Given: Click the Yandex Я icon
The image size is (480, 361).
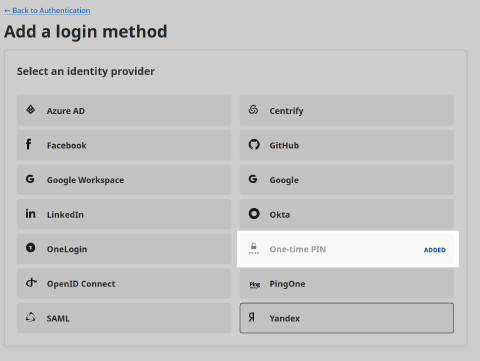Looking at the screenshot, I should coord(252,317).
